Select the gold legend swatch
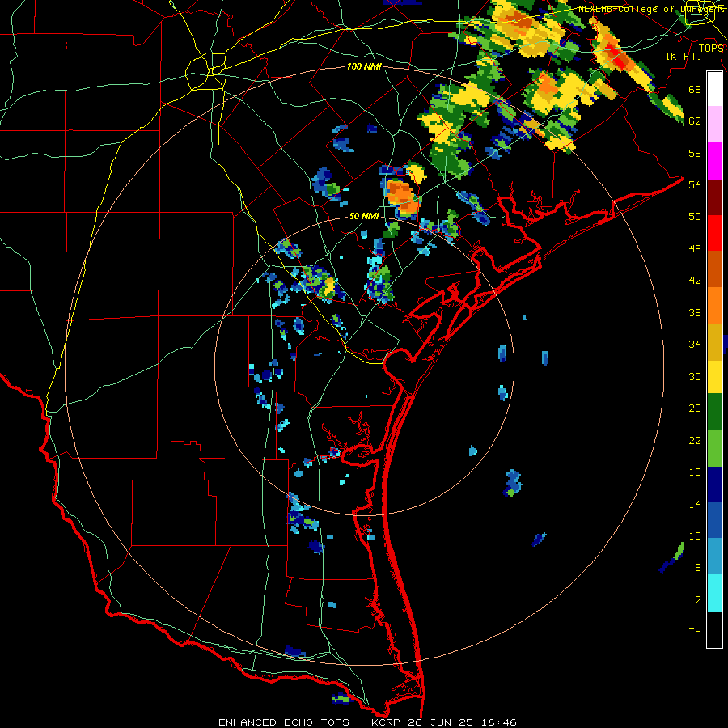This screenshot has height=728, width=728. [714, 342]
